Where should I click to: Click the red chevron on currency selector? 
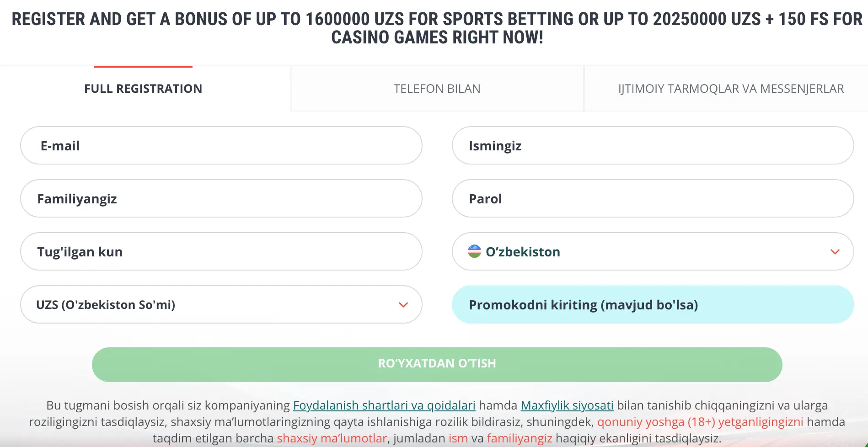403,304
